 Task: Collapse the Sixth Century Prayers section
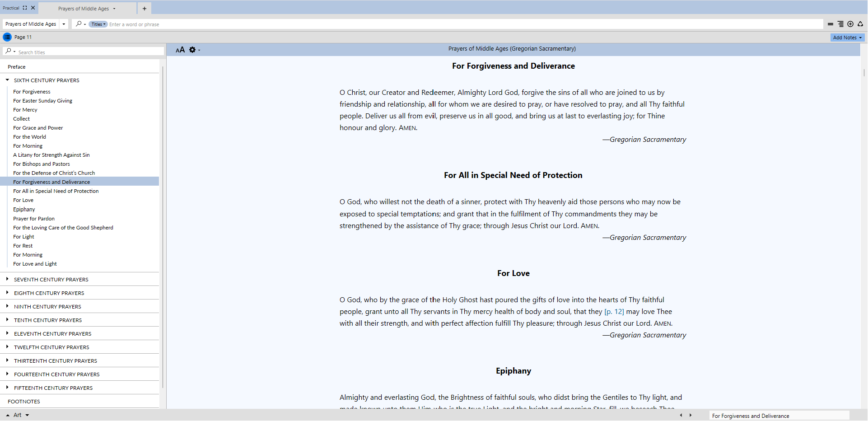pyautogui.click(x=7, y=80)
